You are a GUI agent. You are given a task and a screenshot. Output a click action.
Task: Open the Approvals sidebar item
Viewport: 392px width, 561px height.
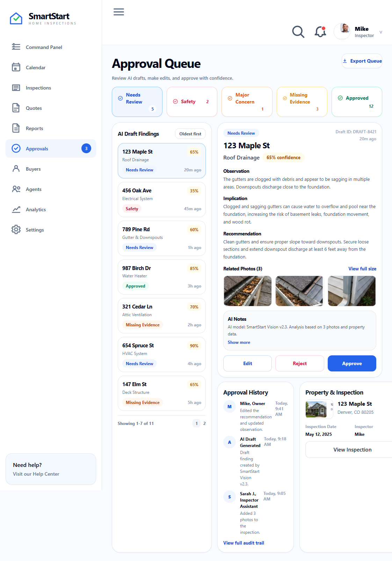(x=51, y=149)
